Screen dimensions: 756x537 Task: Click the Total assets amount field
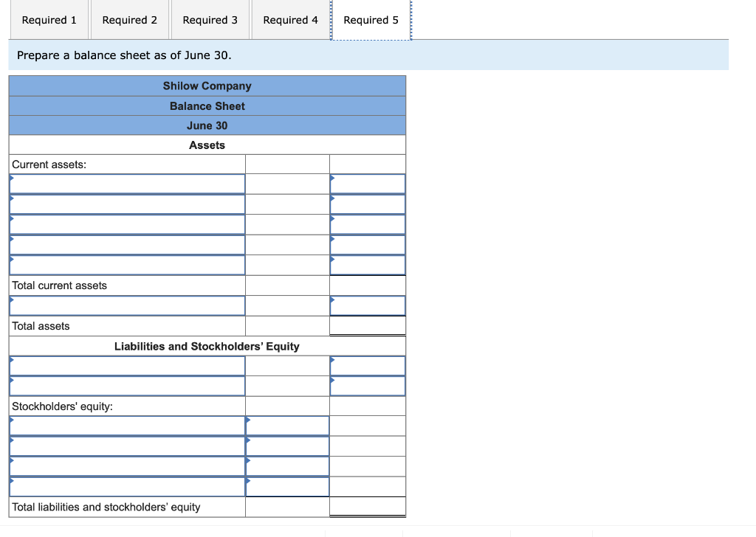(x=367, y=325)
